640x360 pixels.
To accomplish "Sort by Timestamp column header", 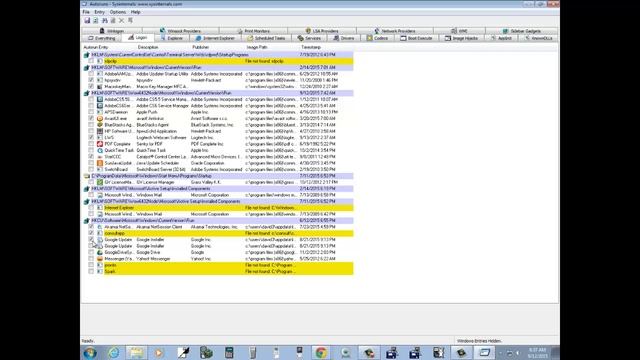I will (x=311, y=47).
